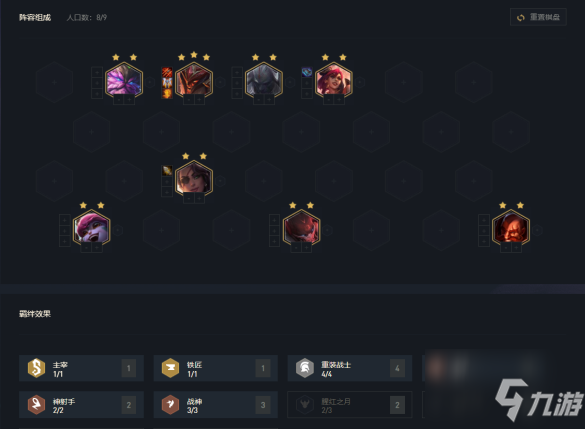Image resolution: width=585 pixels, height=429 pixels.
Task: Open the 重装战士 4/4 trait card
Action: 350,368
